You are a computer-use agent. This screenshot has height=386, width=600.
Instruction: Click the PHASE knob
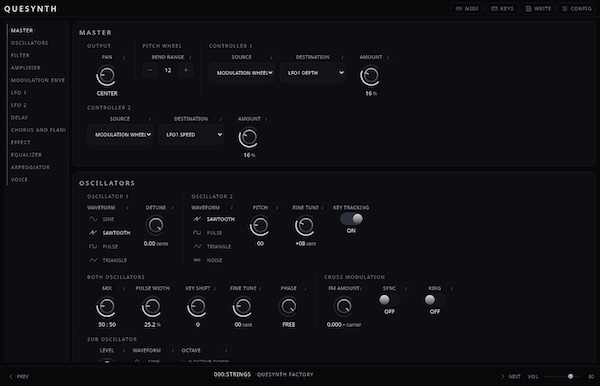288,306
